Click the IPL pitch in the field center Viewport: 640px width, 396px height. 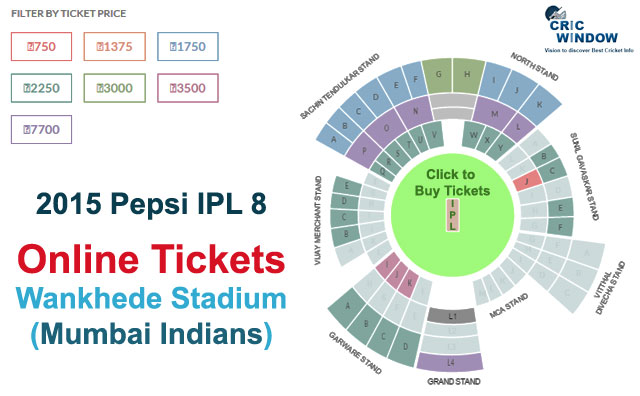(453, 215)
